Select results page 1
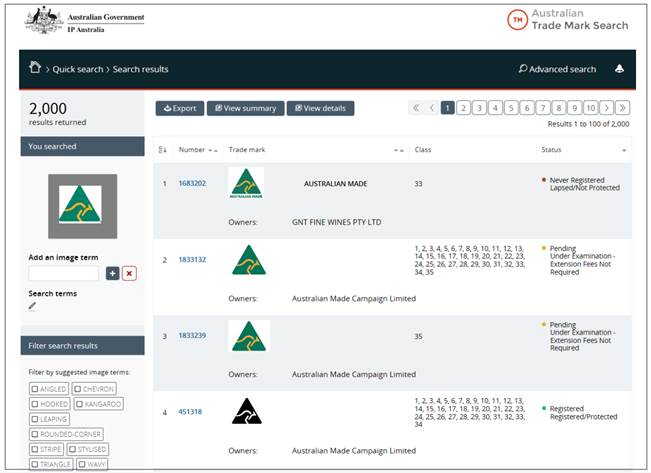Screen dimensions: 651x473 click(x=448, y=108)
